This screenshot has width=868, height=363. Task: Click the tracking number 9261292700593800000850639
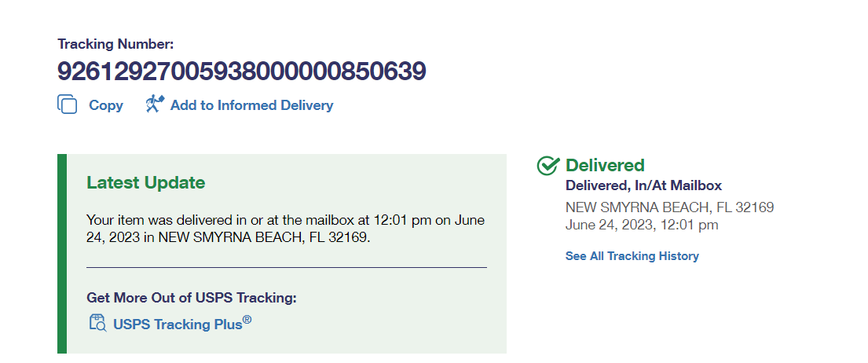[x=241, y=71]
